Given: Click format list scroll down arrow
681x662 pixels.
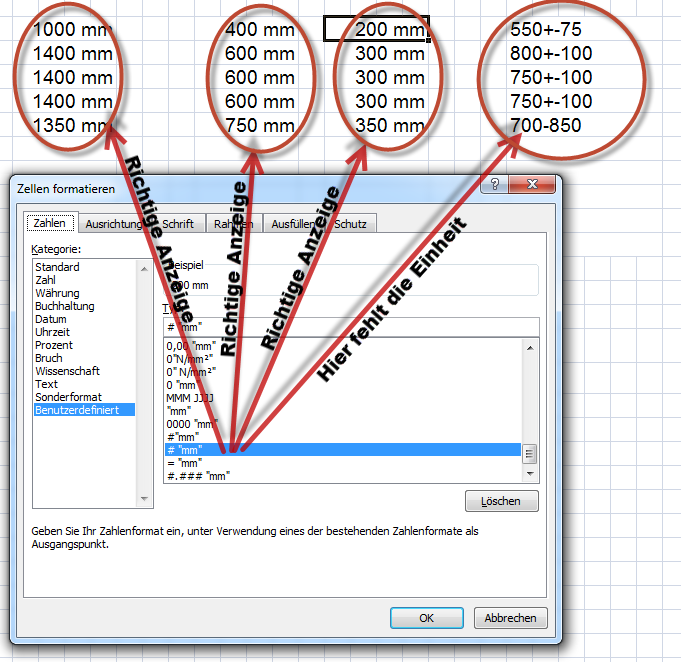Looking at the screenshot, I should pos(530,473).
